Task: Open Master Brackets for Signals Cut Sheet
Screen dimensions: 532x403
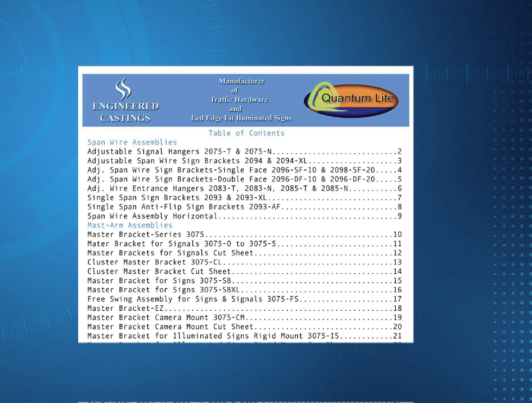Action: 245,253
